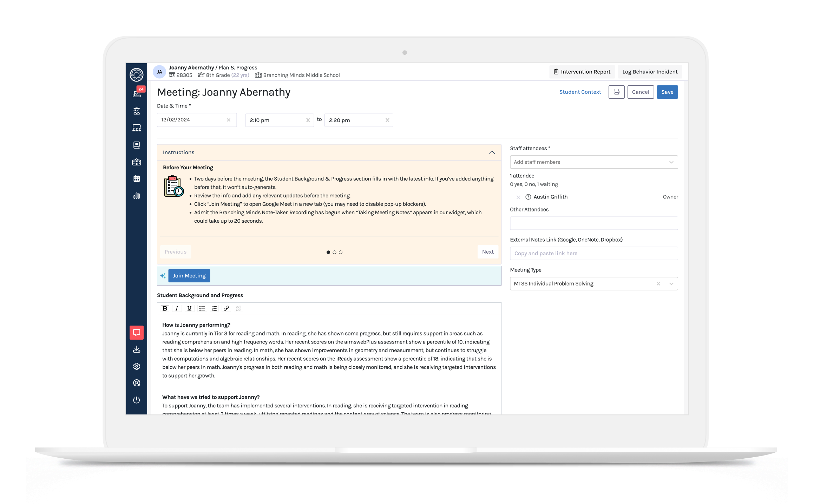Open the calendar sidebar icon
This screenshot has height=504, width=814.
[137, 179]
